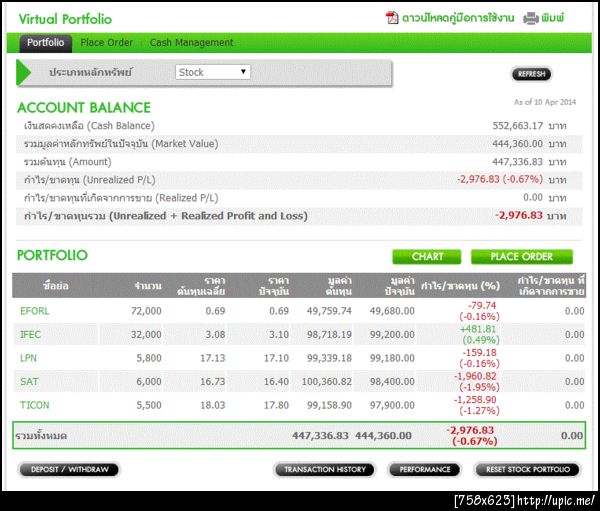Click the printer icon
The width and height of the screenshot is (600, 511).
(x=531, y=18)
